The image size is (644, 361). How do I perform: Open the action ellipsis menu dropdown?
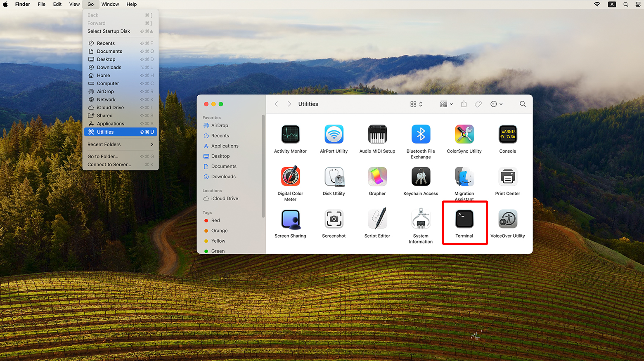(x=496, y=104)
